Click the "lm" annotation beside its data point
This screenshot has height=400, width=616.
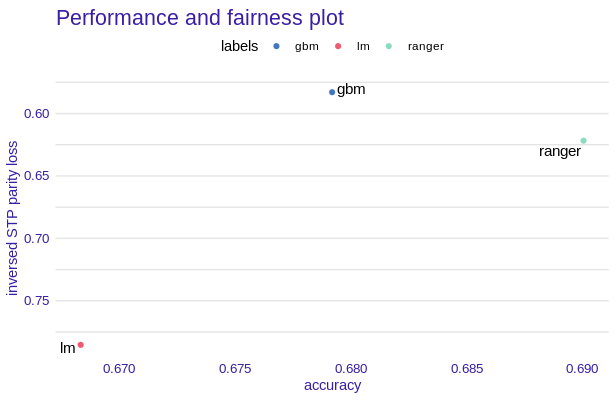point(68,348)
